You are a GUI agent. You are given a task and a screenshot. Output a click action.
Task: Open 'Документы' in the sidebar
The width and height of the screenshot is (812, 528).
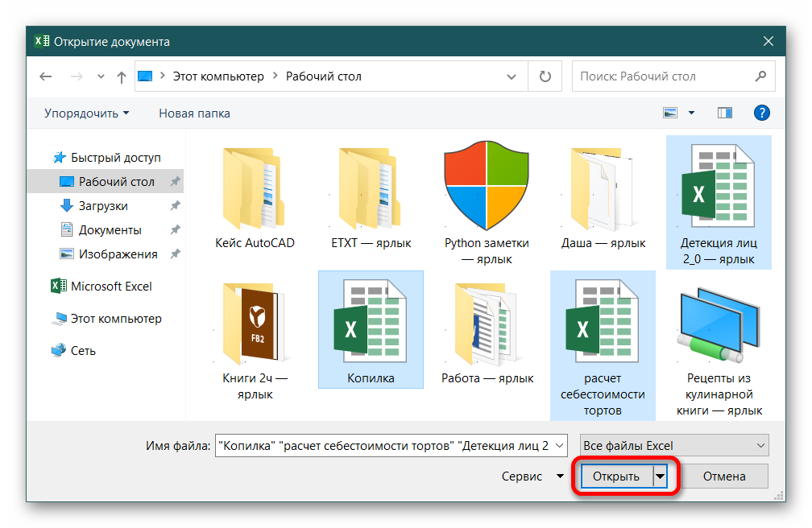(x=101, y=230)
